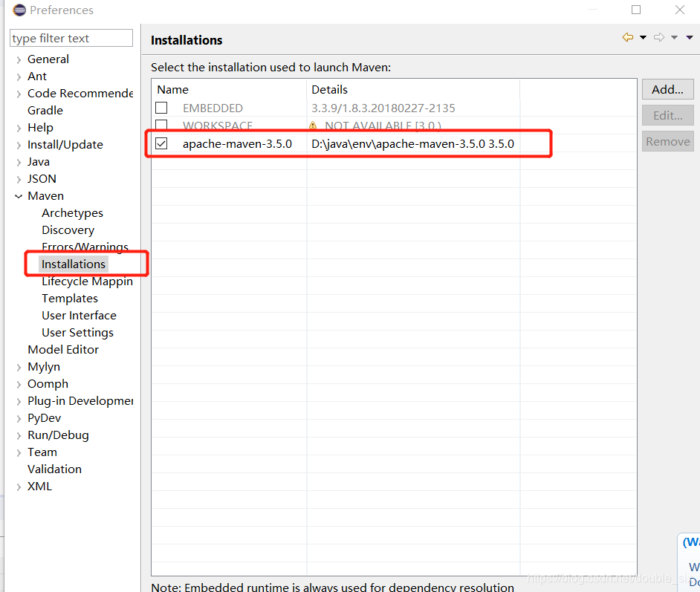Select Lifecycle Mappings under Maven

pyautogui.click(x=87, y=281)
